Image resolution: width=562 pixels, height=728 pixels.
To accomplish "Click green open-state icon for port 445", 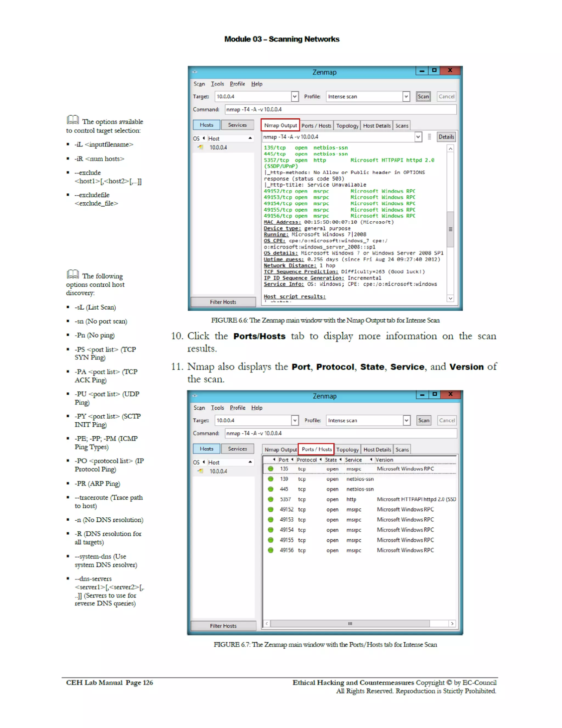I will point(271,489).
